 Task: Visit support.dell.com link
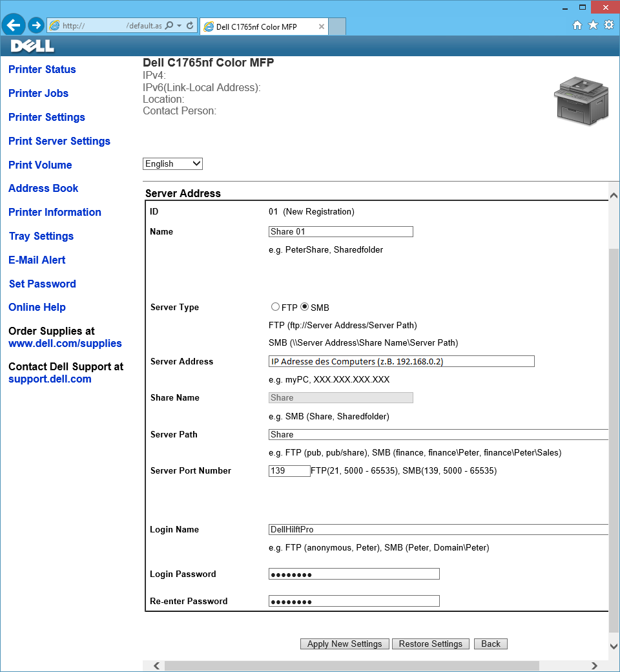pos(50,379)
